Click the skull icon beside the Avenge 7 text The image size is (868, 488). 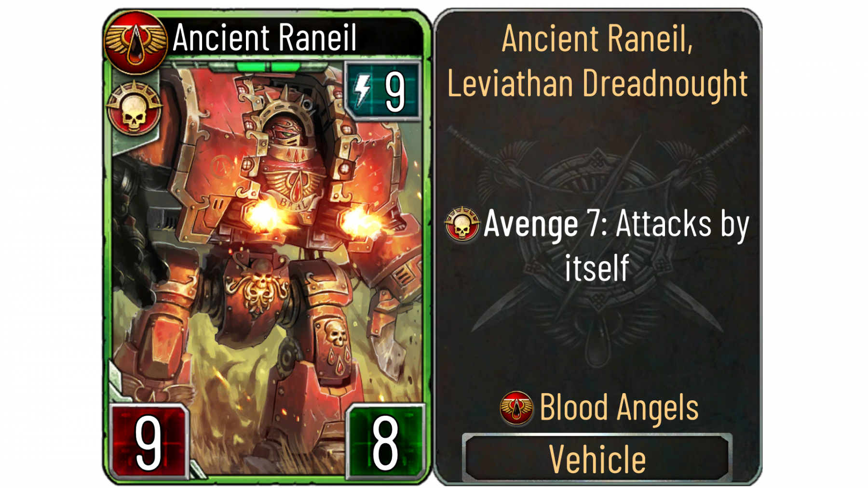pyautogui.click(x=462, y=224)
